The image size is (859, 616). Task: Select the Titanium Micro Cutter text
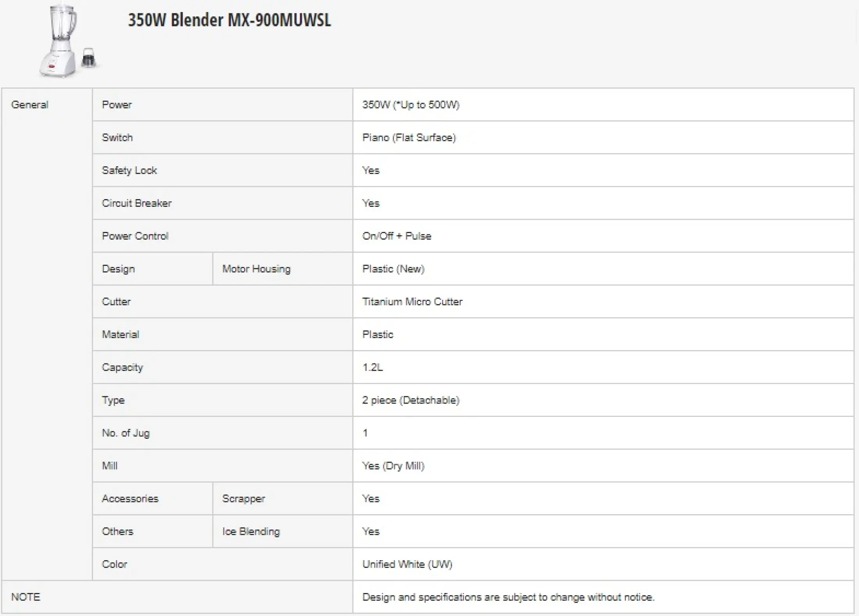tap(412, 301)
